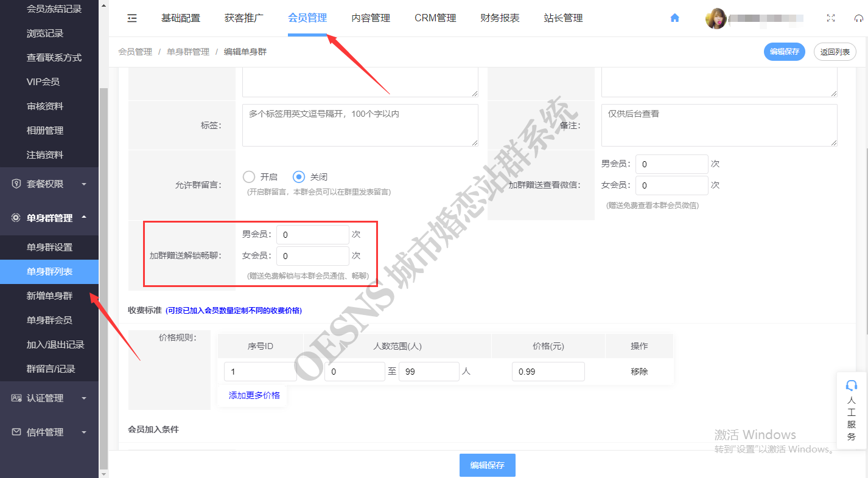Open 单身群设置 in the sidebar
This screenshot has height=478, width=868.
coord(49,248)
